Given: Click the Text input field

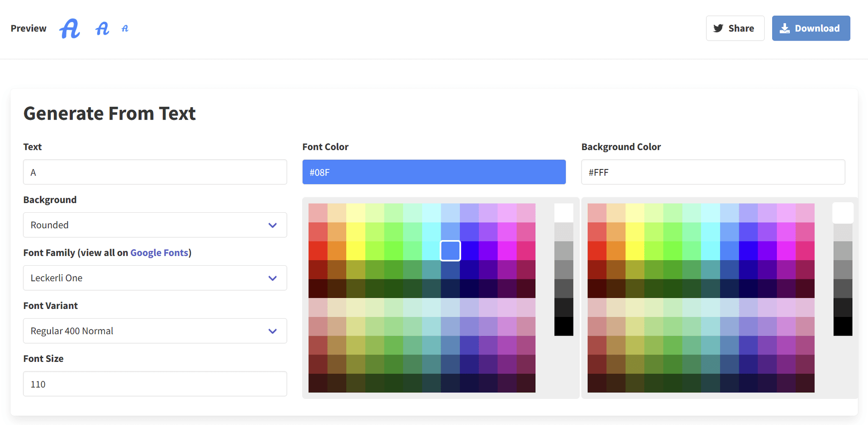Looking at the screenshot, I should click(155, 172).
